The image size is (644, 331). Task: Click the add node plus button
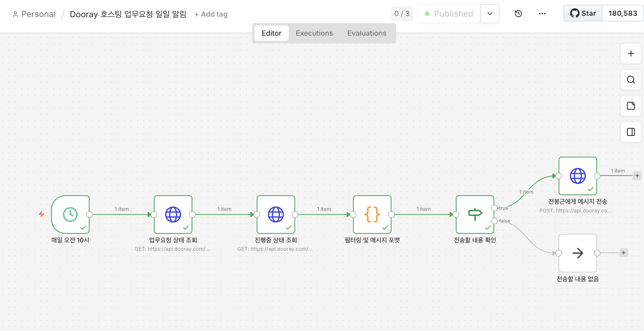point(631,53)
